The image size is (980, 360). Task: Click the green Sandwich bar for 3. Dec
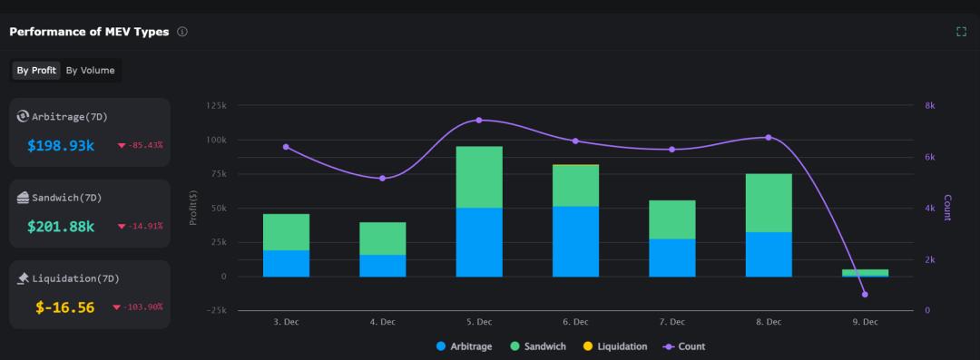[x=286, y=232]
